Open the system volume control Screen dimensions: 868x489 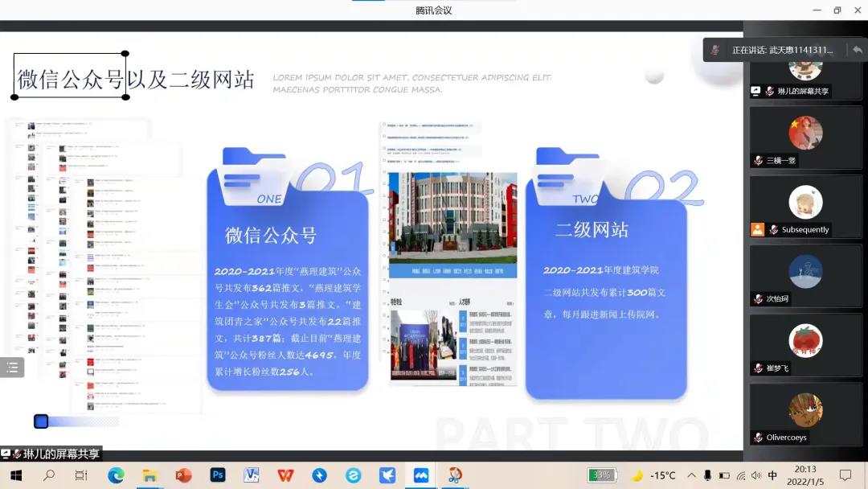[755, 475]
